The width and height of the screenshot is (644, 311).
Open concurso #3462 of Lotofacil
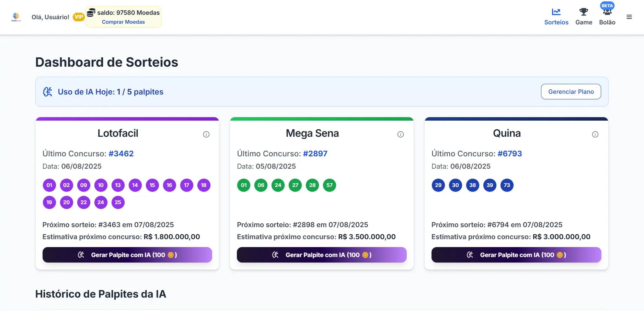pos(121,154)
